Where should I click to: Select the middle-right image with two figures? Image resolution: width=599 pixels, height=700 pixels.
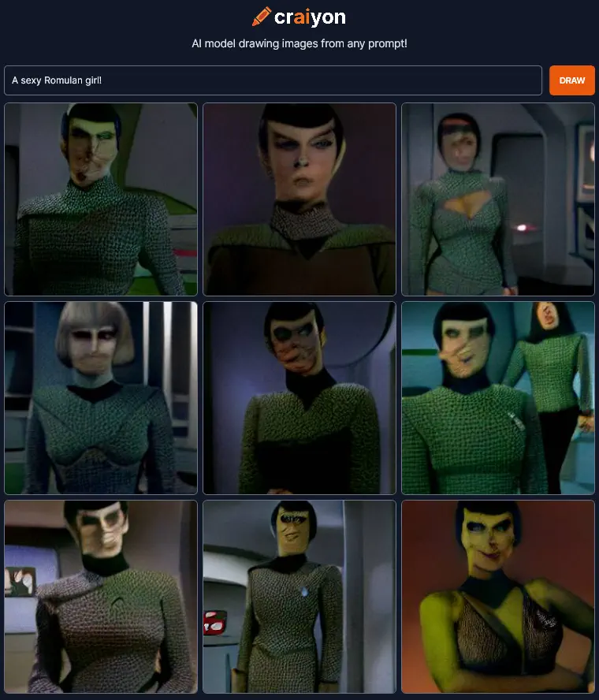(498, 398)
